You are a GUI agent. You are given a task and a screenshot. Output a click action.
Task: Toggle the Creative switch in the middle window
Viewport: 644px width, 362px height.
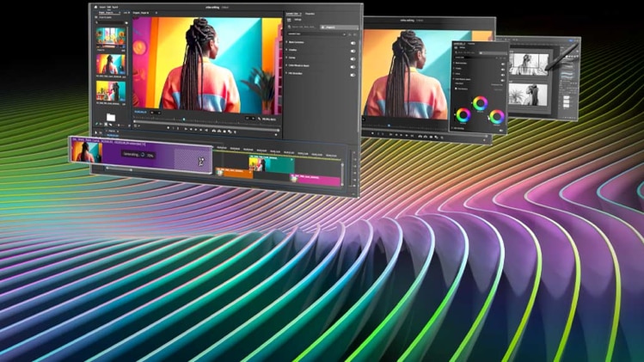click(x=503, y=70)
